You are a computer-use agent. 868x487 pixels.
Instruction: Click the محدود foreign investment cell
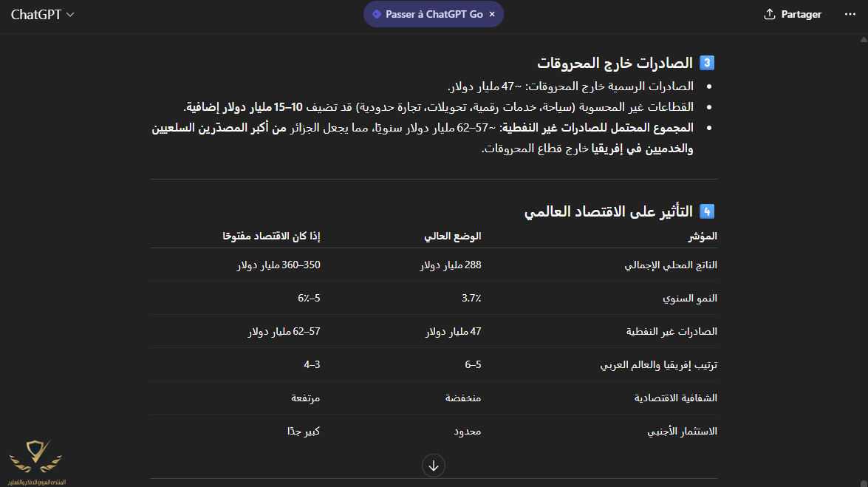click(467, 431)
